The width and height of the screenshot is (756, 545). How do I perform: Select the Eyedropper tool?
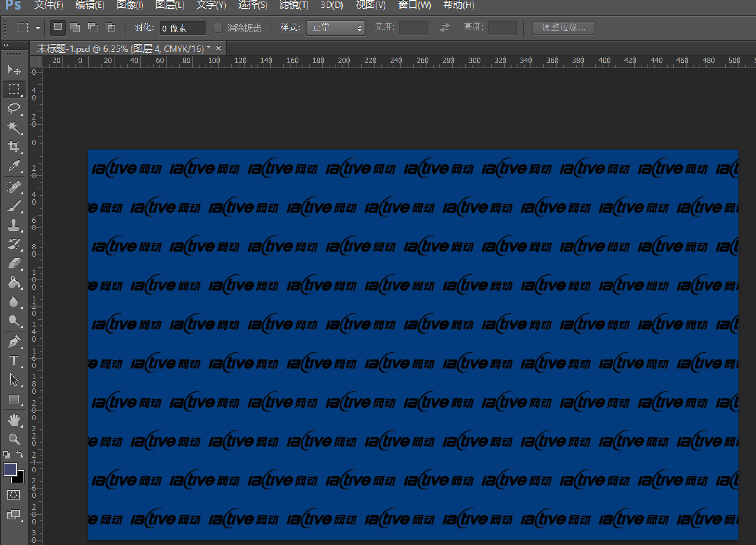tap(14, 166)
